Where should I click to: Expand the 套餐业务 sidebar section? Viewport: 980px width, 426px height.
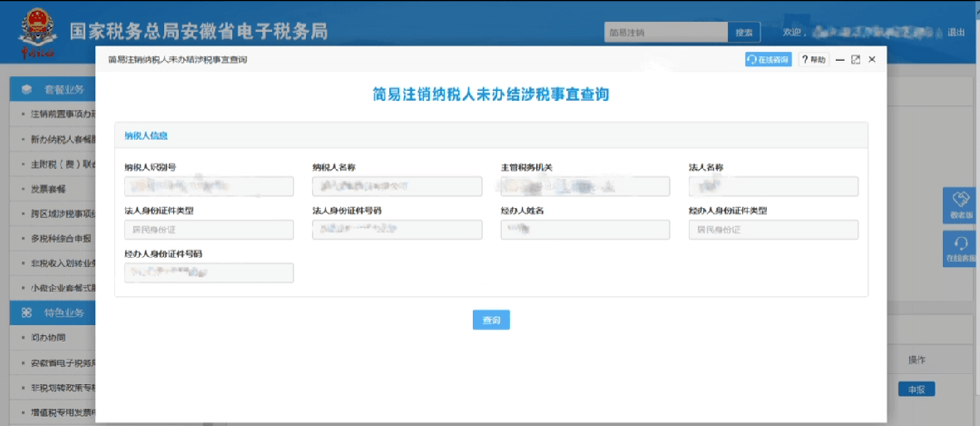pyautogui.click(x=53, y=89)
